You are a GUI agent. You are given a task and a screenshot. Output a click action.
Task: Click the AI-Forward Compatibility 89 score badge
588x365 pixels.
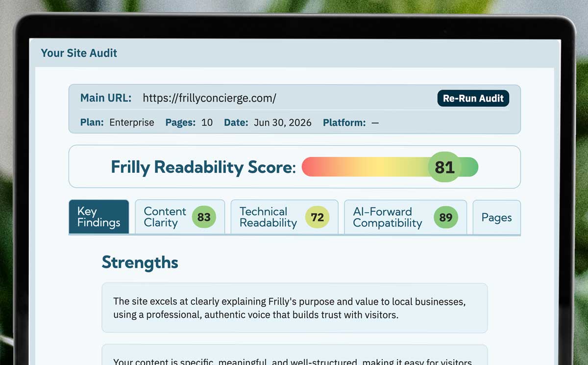pos(446,217)
